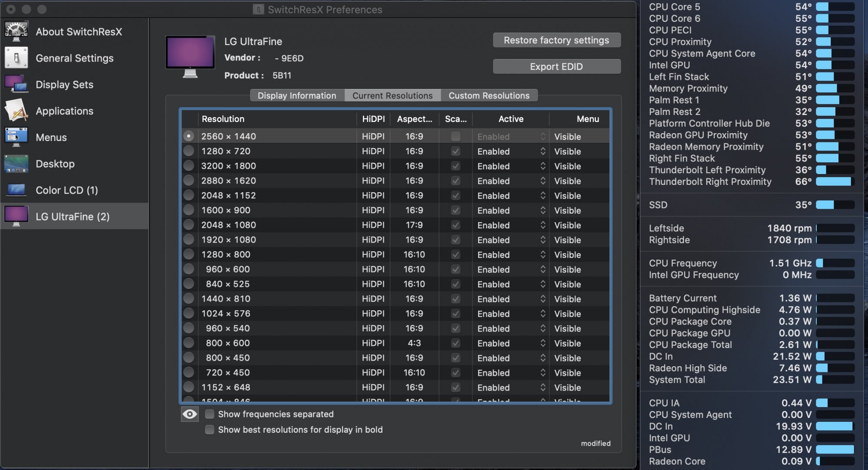Open the Menus sidebar icon

click(x=16, y=137)
